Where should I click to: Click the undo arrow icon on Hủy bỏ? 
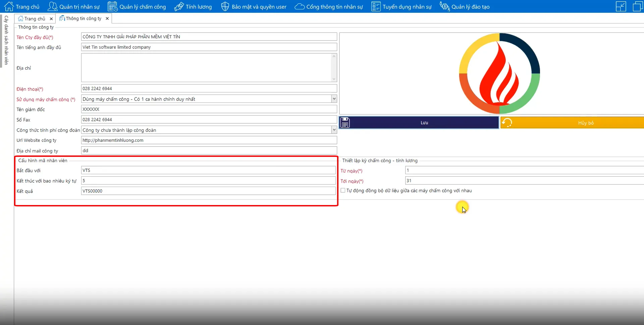pos(507,123)
